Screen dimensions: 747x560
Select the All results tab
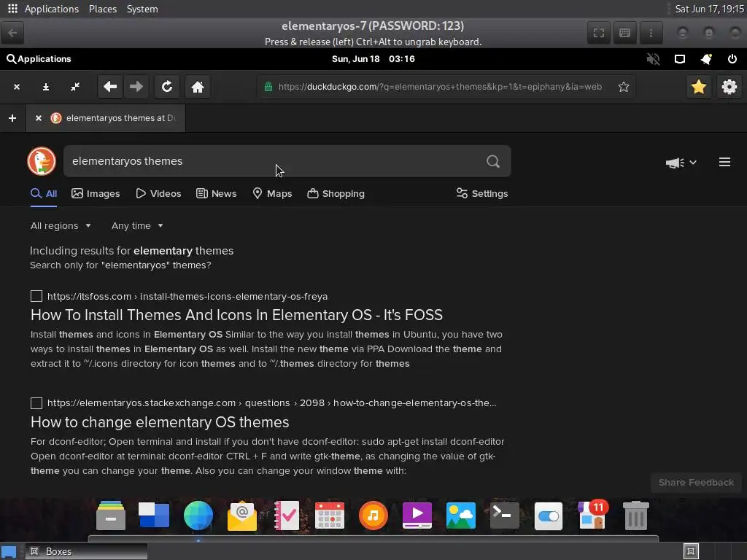tap(44, 194)
